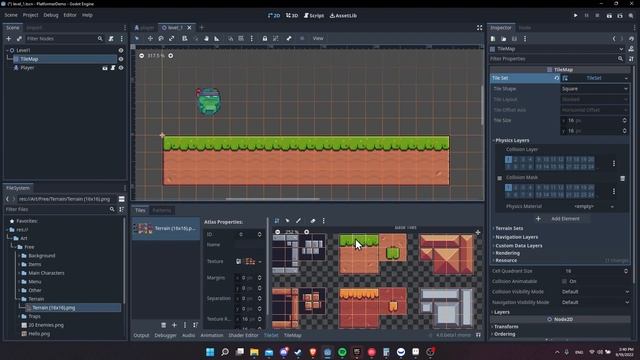Select the TileSet eraser tool
This screenshot has width=640, height=360.
click(x=313, y=221)
